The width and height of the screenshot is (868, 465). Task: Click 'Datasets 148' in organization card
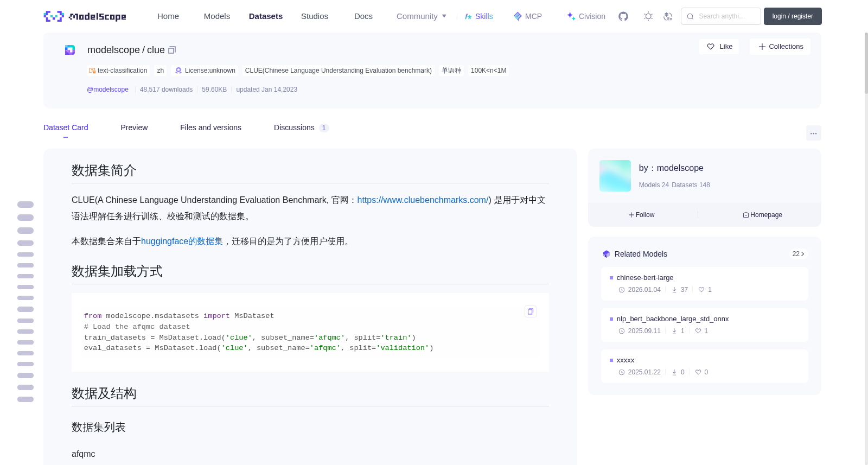(691, 185)
